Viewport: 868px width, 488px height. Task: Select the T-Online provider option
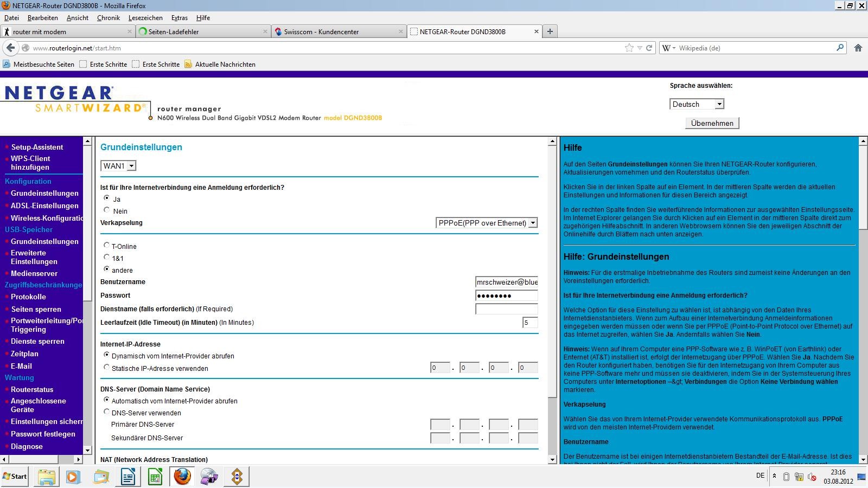click(x=107, y=246)
